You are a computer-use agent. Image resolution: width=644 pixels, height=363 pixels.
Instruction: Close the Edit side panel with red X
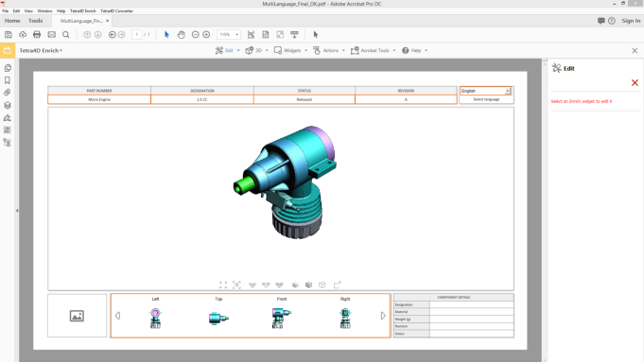tap(635, 82)
